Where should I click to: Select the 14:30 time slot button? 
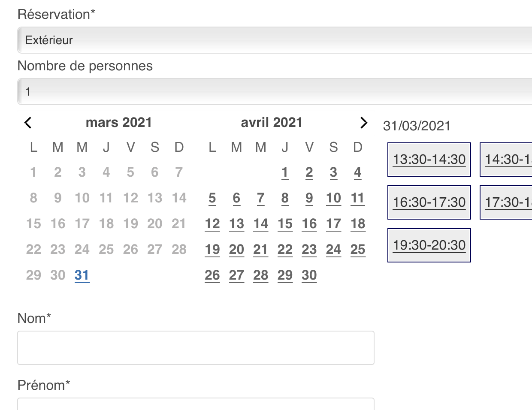coord(506,160)
